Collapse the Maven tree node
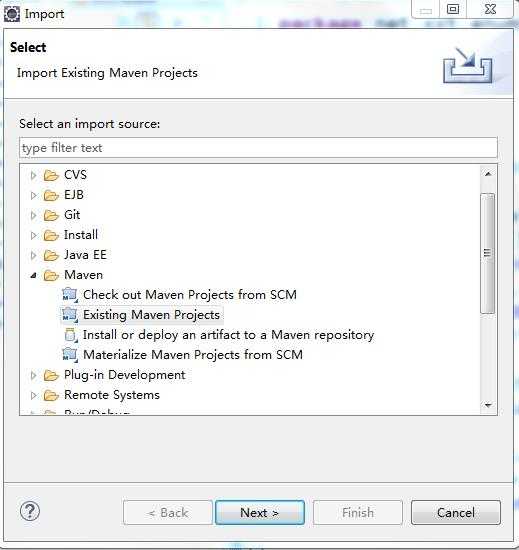 click(x=33, y=275)
